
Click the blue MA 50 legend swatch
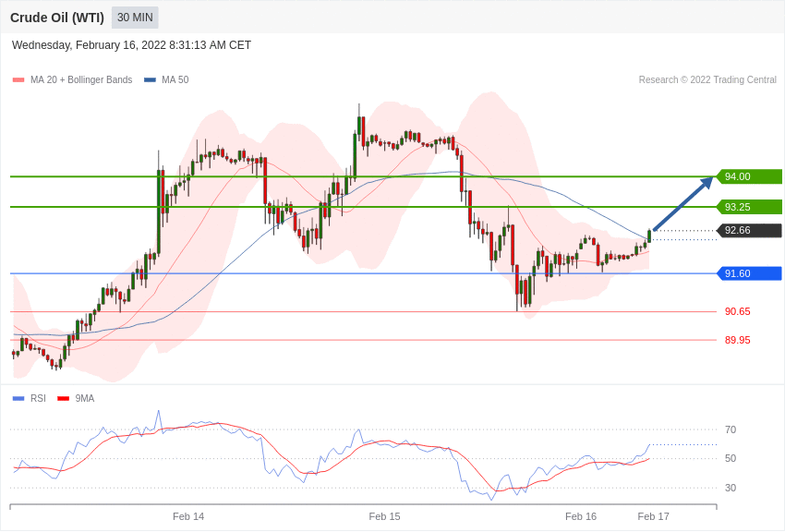click(150, 80)
